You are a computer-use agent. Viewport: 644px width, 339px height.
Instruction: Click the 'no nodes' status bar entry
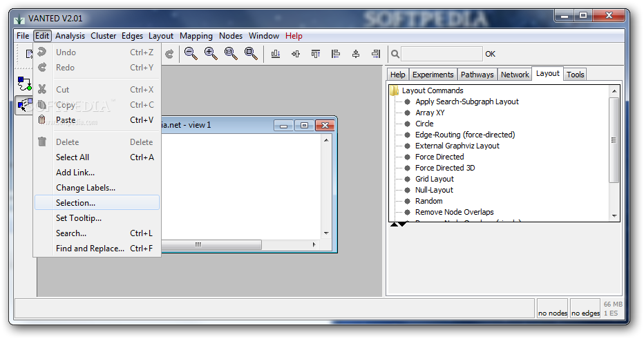point(552,313)
